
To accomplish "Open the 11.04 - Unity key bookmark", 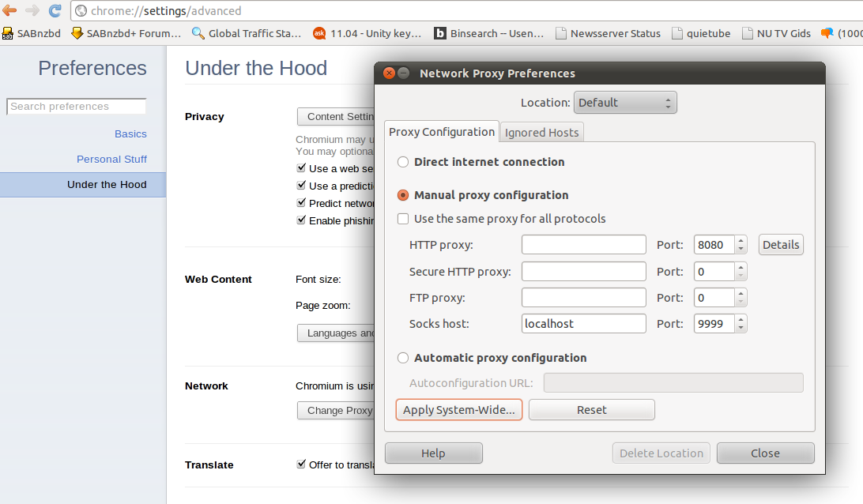I will point(367,33).
